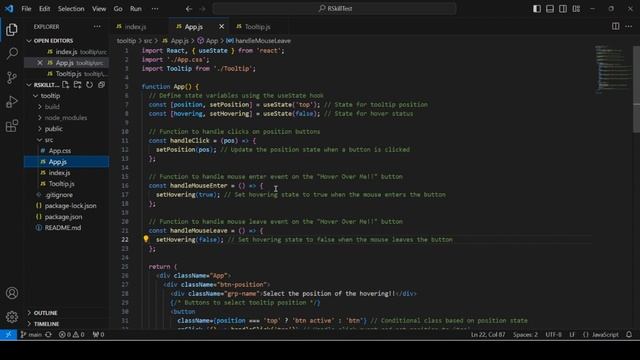Open the overflow menu after Run
The height and width of the screenshot is (360, 640).
155,9
